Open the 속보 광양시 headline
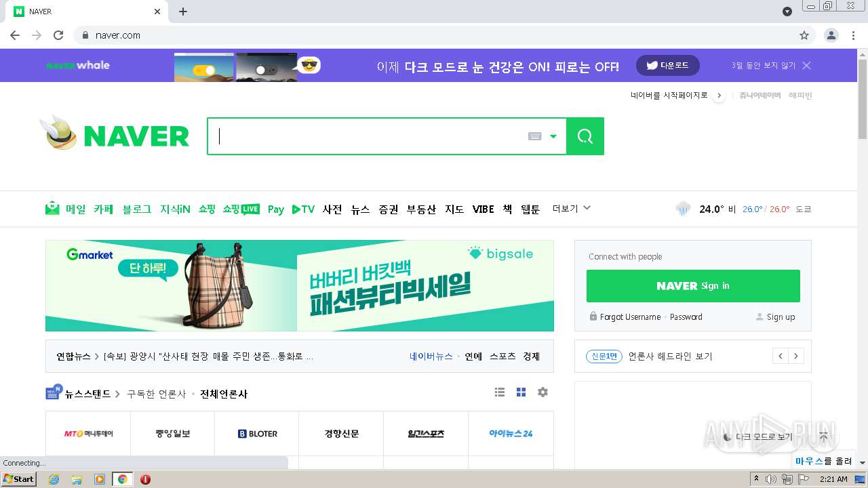The width and height of the screenshot is (868, 488). 208,356
